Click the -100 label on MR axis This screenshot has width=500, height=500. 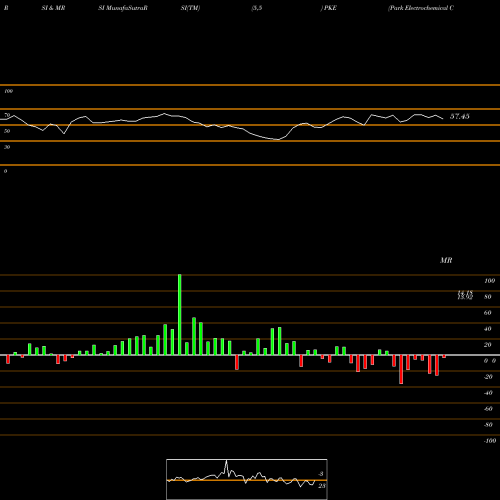pos(490,441)
